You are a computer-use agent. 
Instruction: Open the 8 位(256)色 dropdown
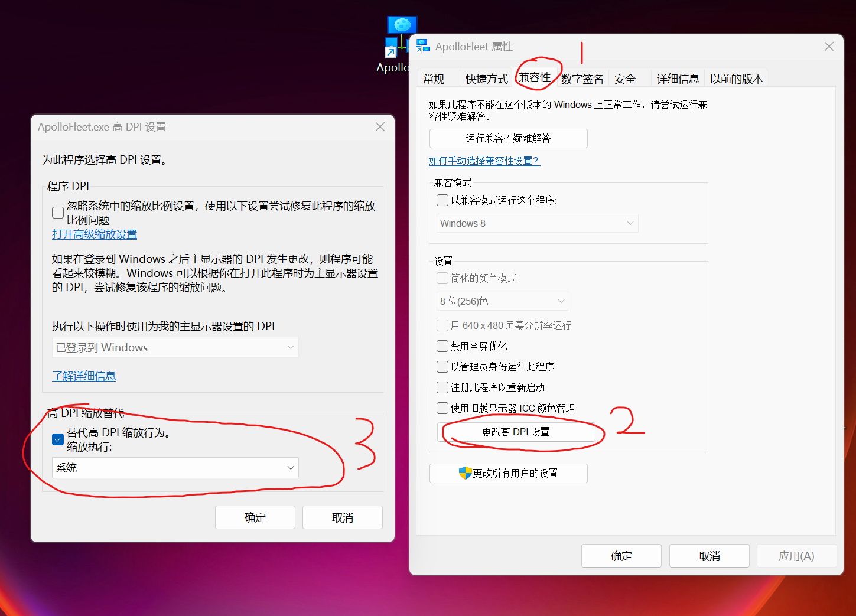point(503,301)
